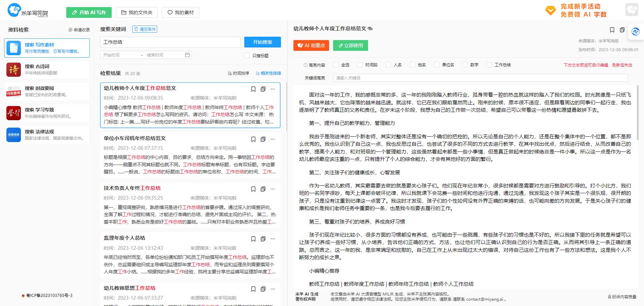Click the 开始搜索 button
Screen dimensions: 644x306
262,42
